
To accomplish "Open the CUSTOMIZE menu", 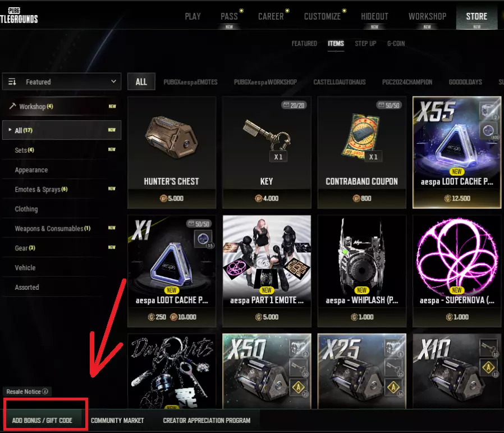I will [x=322, y=16].
